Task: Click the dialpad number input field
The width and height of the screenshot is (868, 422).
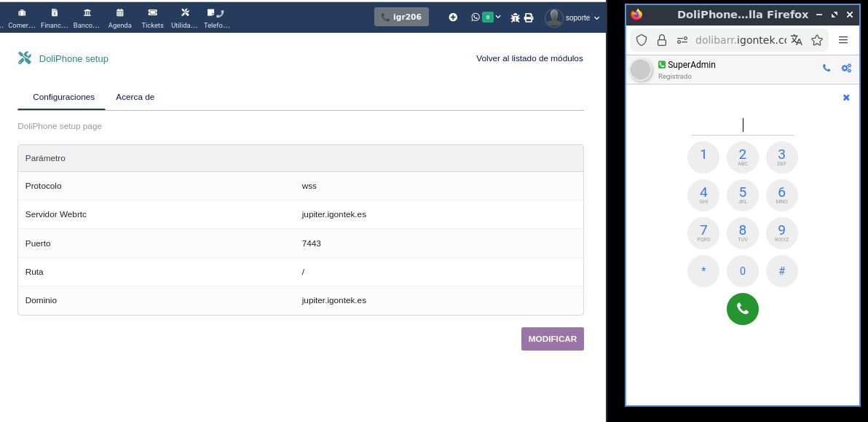Action: click(742, 125)
